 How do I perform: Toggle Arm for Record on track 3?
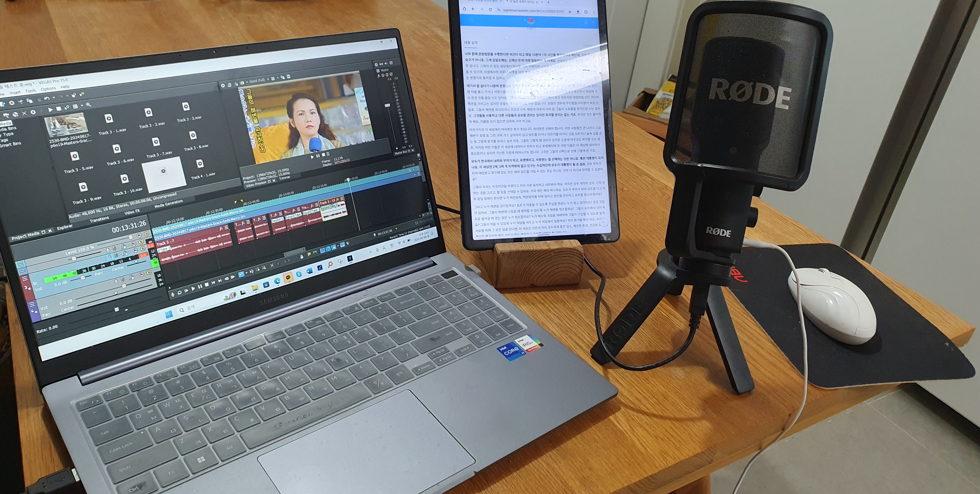point(110,257)
